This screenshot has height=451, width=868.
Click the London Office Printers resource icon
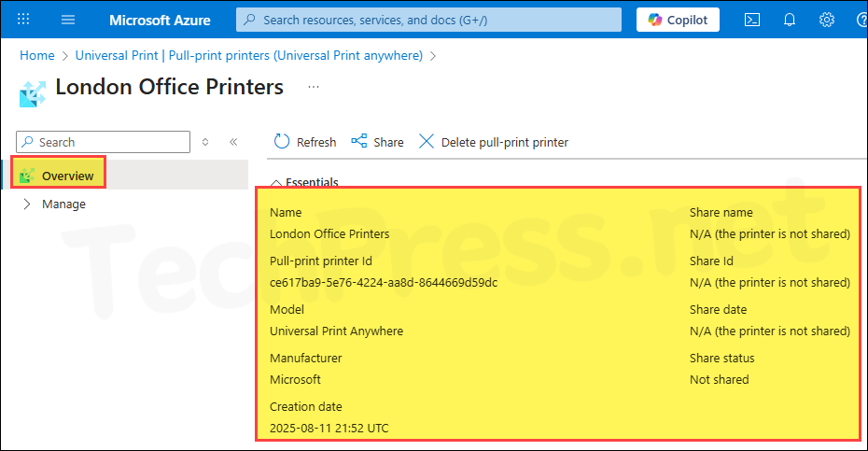pyautogui.click(x=33, y=93)
